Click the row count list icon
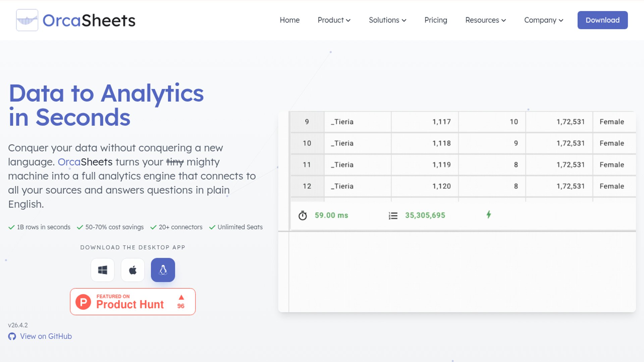Image resolution: width=644 pixels, height=362 pixels. (x=393, y=216)
